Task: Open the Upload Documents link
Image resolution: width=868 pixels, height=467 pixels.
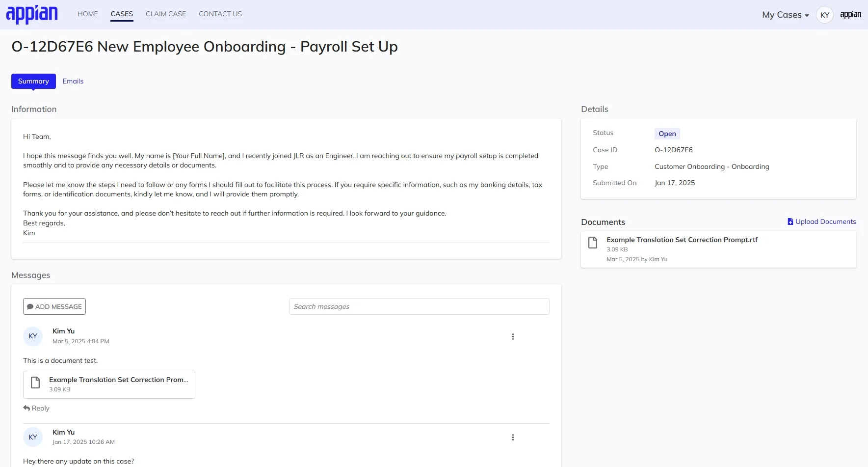Action: [826, 221]
